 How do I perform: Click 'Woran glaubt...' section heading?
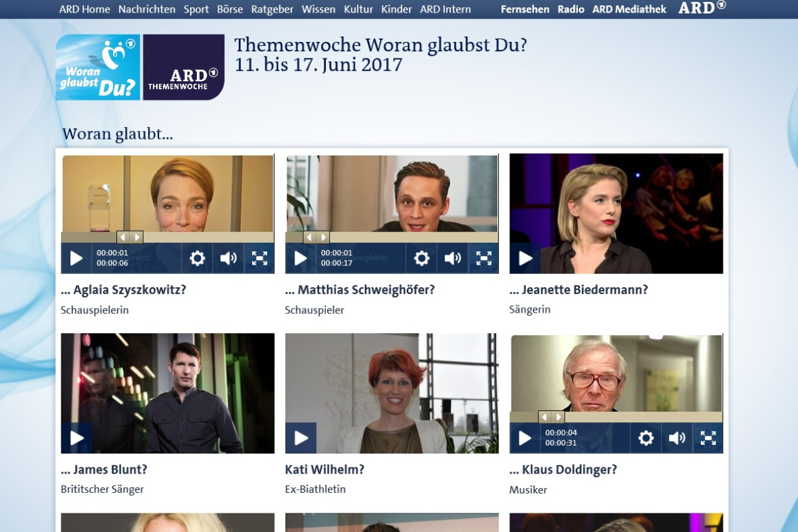coord(118,134)
